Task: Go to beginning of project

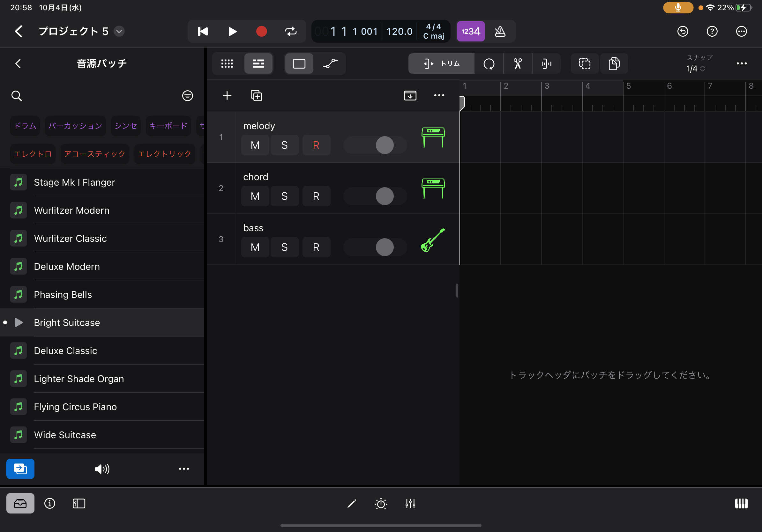Action: 202,32
